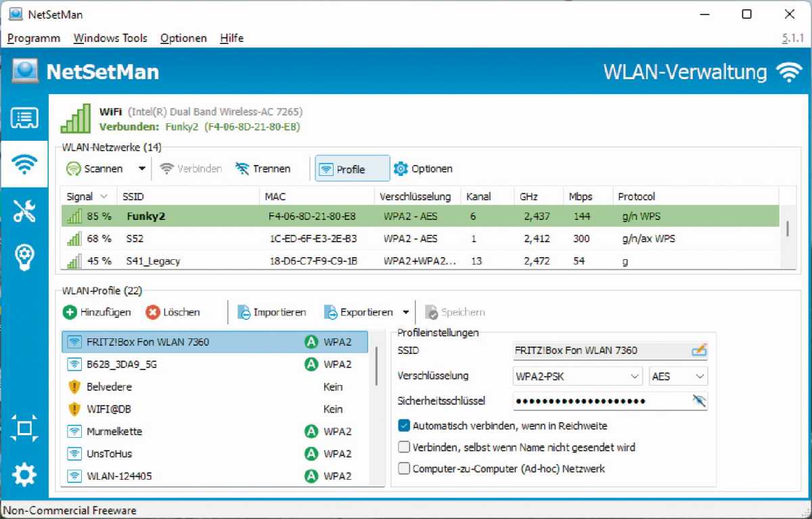812x519 pixels.
Task: Sort networks by GHz column header
Action: (x=539, y=197)
